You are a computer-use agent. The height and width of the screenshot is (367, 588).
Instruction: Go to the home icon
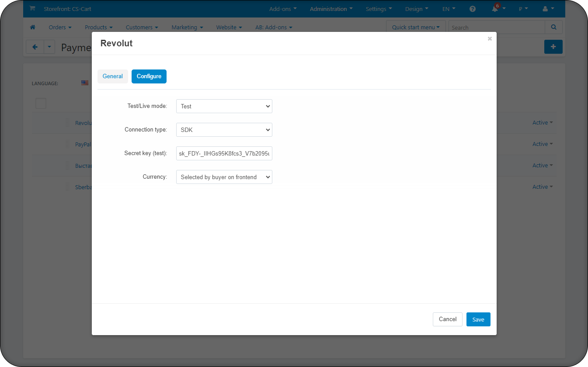(32, 27)
